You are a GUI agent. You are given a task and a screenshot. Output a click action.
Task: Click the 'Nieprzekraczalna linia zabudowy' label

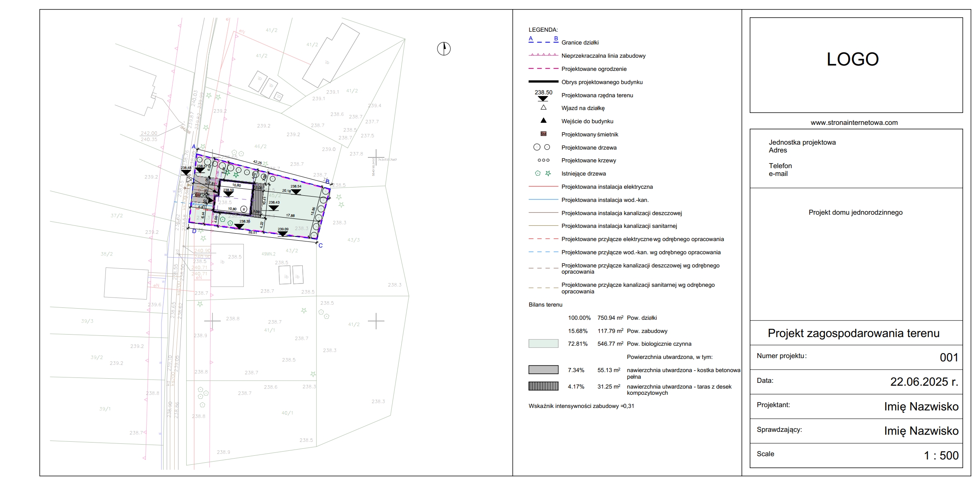click(x=603, y=56)
